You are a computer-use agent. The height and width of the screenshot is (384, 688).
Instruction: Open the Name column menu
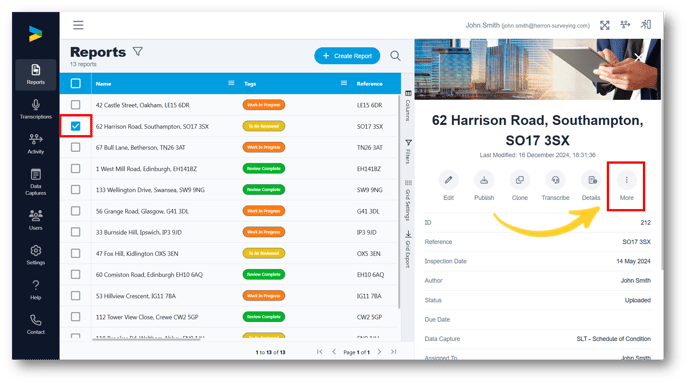click(x=231, y=83)
